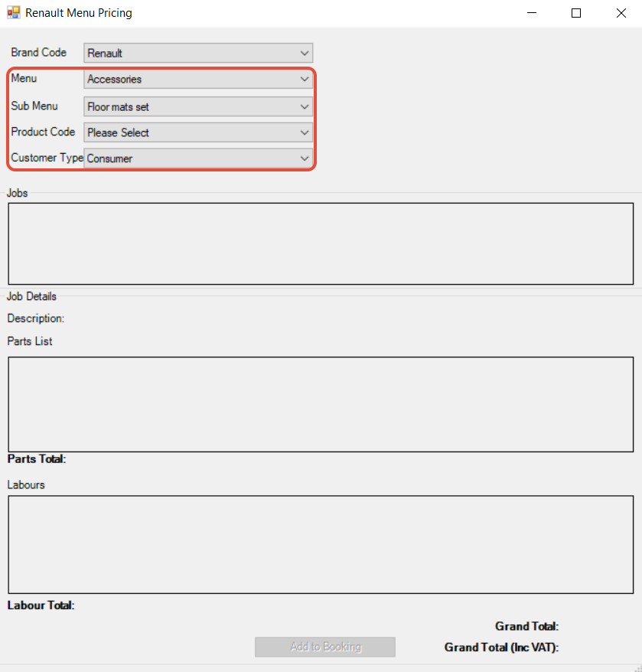Open the Menu dropdown showing Accessories

click(198, 80)
